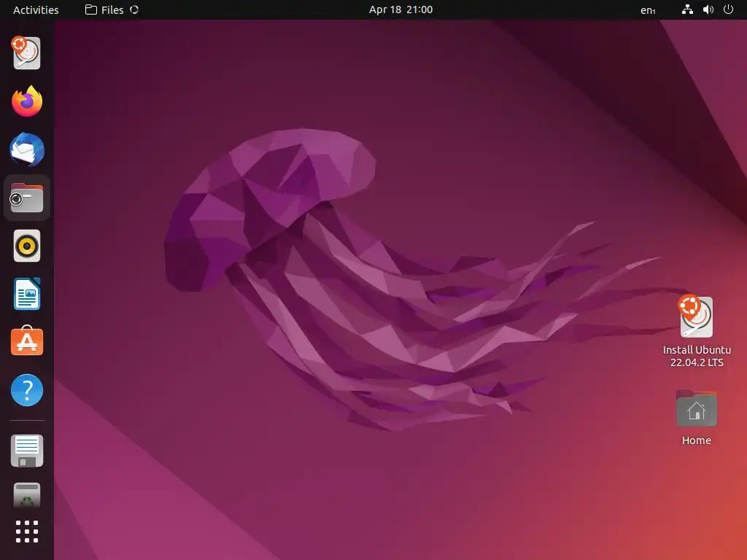Open the Home folder desktop icon

[x=697, y=418]
